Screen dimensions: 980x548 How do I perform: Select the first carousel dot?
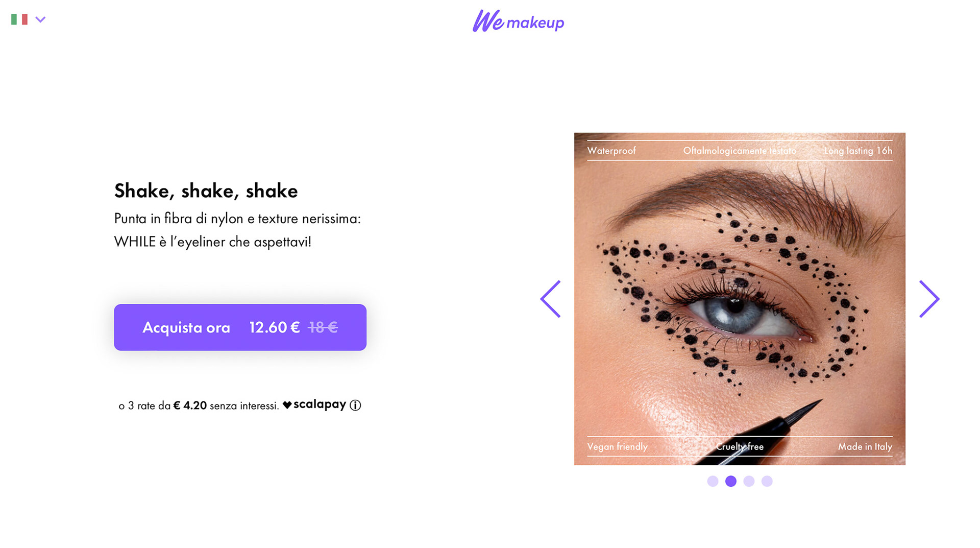tap(713, 481)
